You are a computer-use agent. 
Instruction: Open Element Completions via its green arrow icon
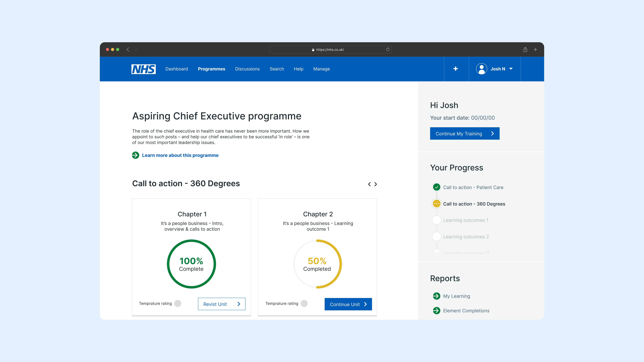(x=437, y=311)
